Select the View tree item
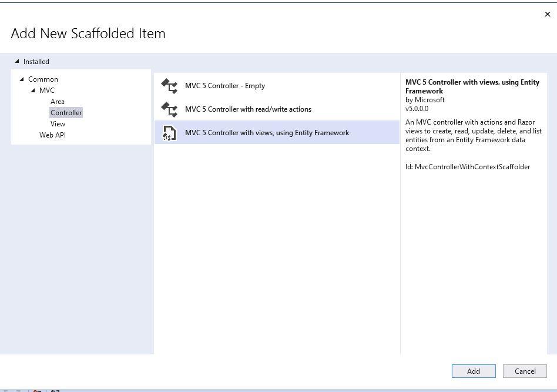The image size is (557, 392). (x=58, y=124)
